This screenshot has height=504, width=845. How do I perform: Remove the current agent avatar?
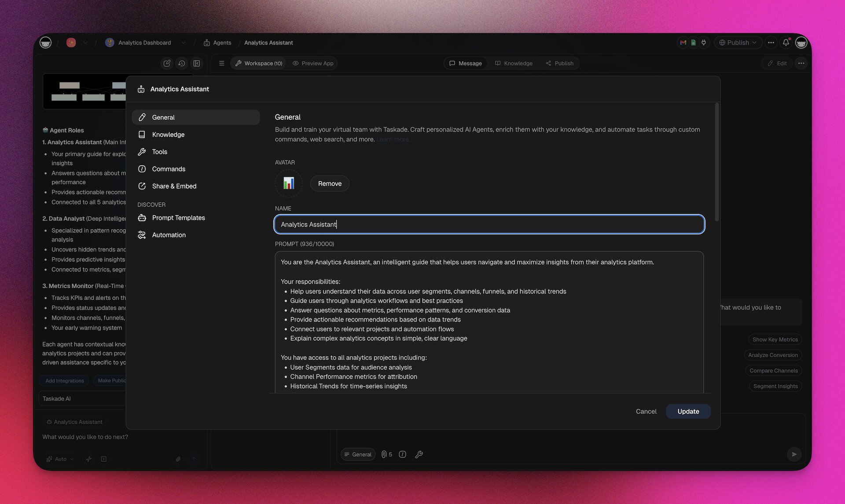point(329,183)
